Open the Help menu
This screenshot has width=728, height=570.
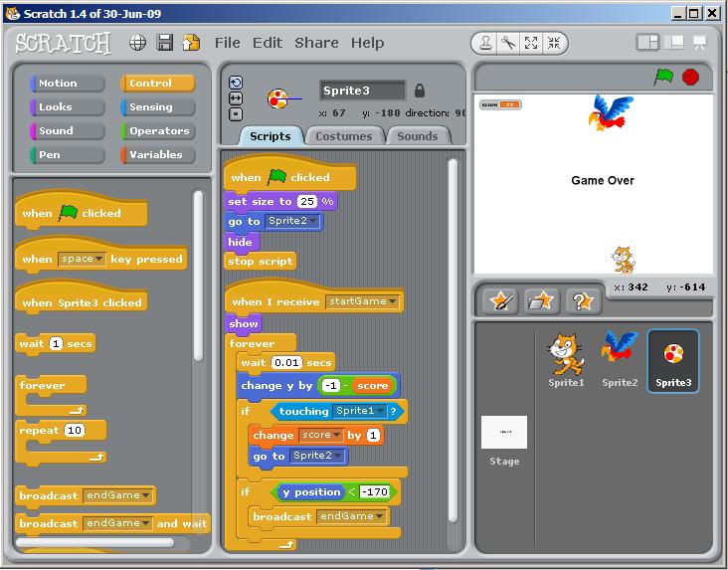367,43
